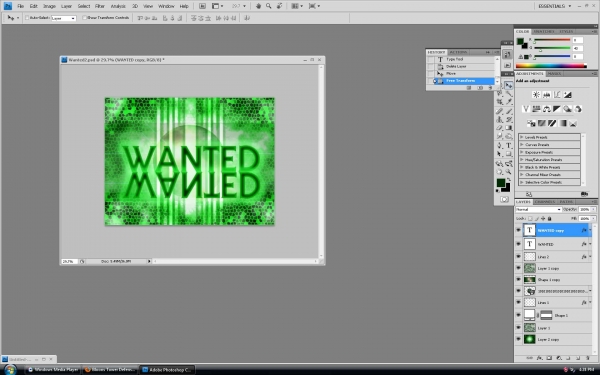Expand Curves Presets list
The image size is (600, 375).
(x=522, y=145)
